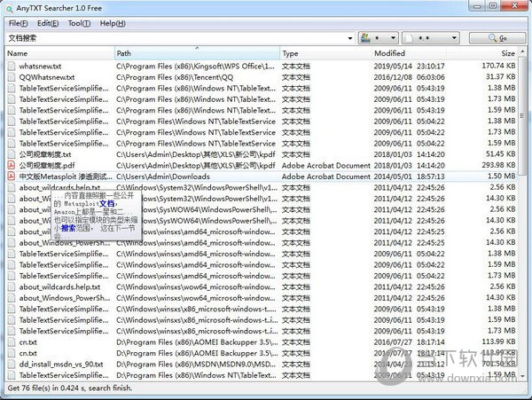Click the scrollbar down arrow of results list

522,376
